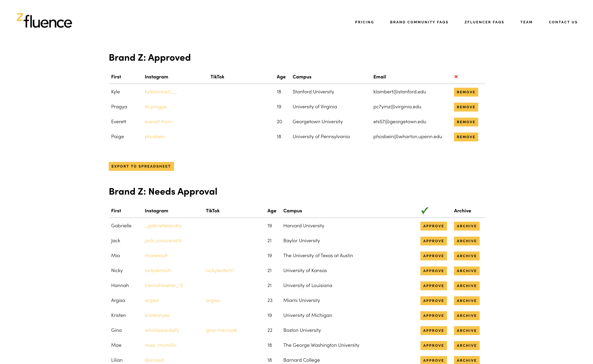Viewport: 593px width, 364px height.
Task: Click the Email column header
Action: [379, 77]
